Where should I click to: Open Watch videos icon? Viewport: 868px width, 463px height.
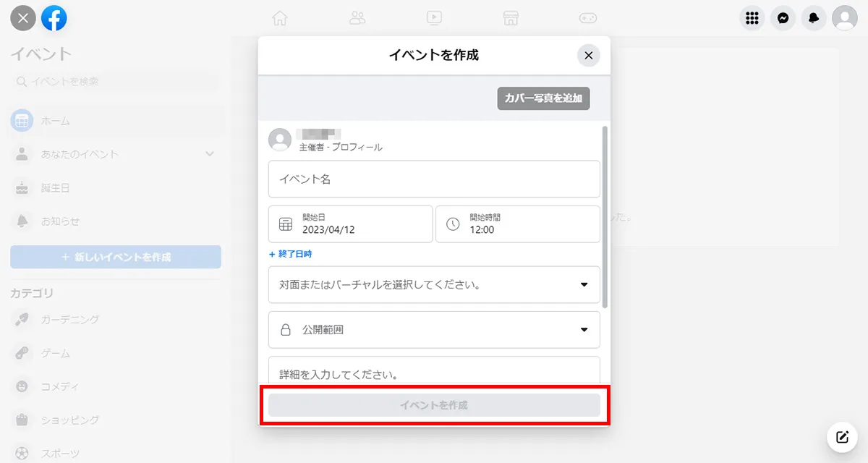pyautogui.click(x=434, y=18)
